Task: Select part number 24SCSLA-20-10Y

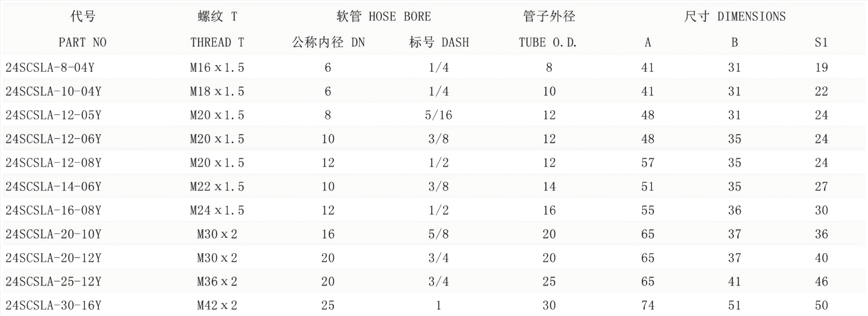Action: coord(54,234)
